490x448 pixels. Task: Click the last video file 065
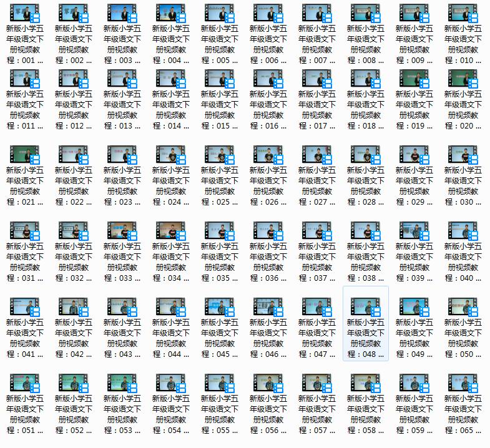pos(463,383)
